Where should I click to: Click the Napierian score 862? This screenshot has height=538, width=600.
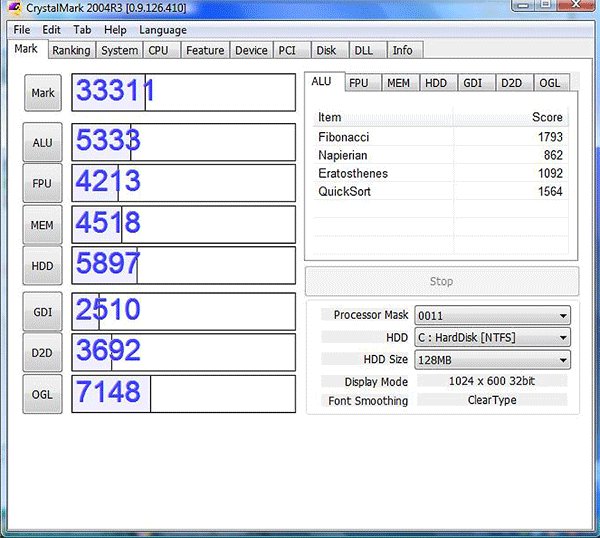pyautogui.click(x=553, y=155)
